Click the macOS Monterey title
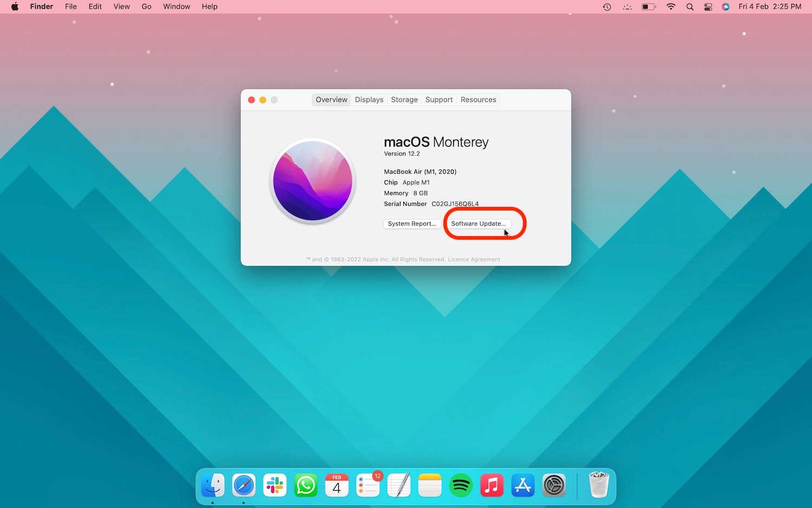 tap(436, 142)
